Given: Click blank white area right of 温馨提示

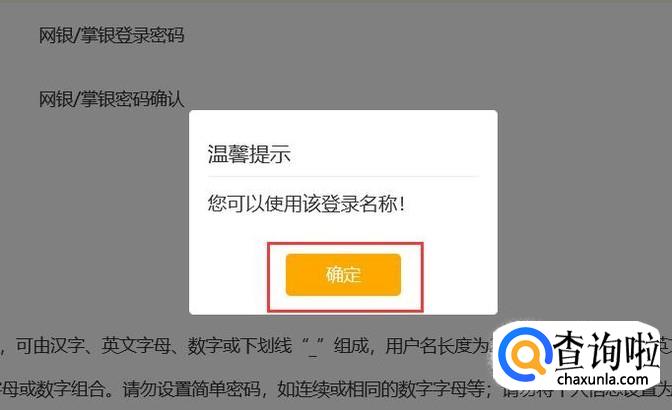Looking at the screenshot, I should click(x=386, y=154).
